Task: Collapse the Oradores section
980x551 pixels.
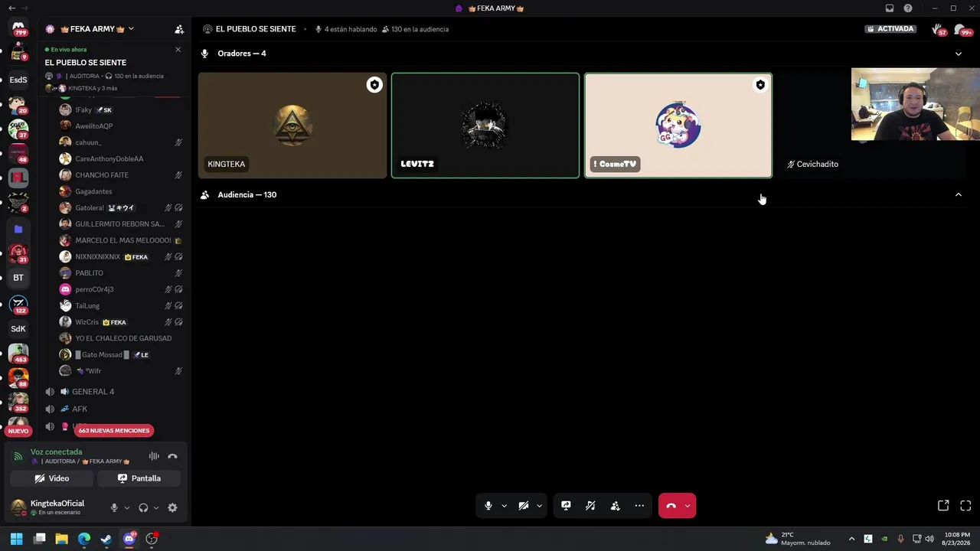Action: point(958,54)
